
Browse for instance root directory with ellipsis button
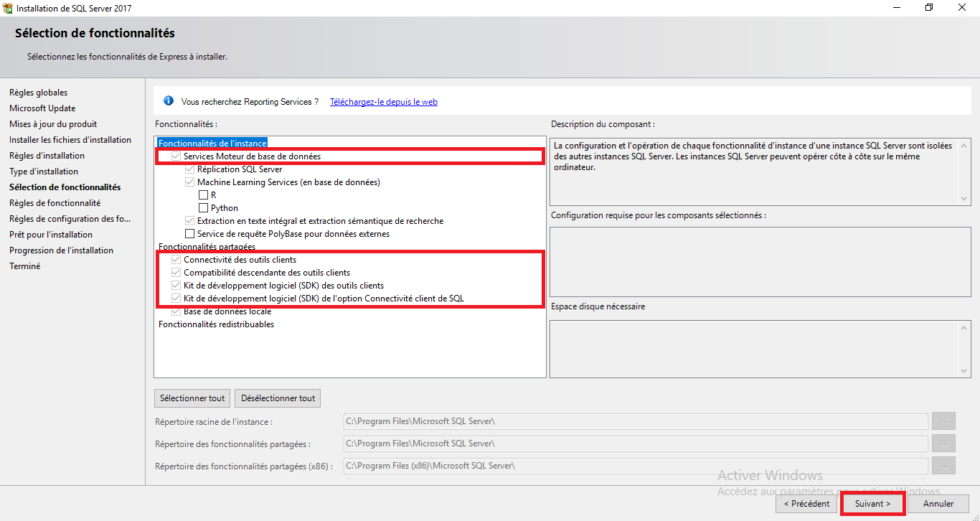(943, 421)
